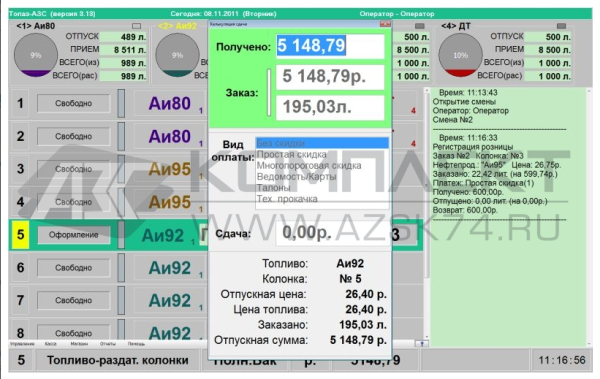Screen dimensions: 600x379
Task: Select Талоны payment option
Action: (x=274, y=188)
